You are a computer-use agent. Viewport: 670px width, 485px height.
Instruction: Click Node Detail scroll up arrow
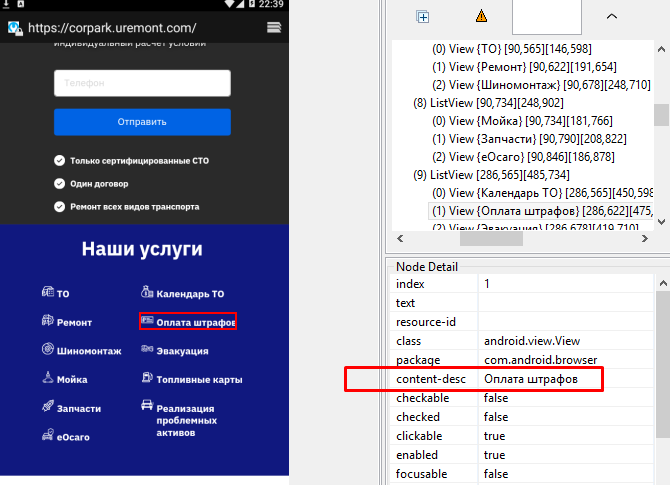click(663, 283)
